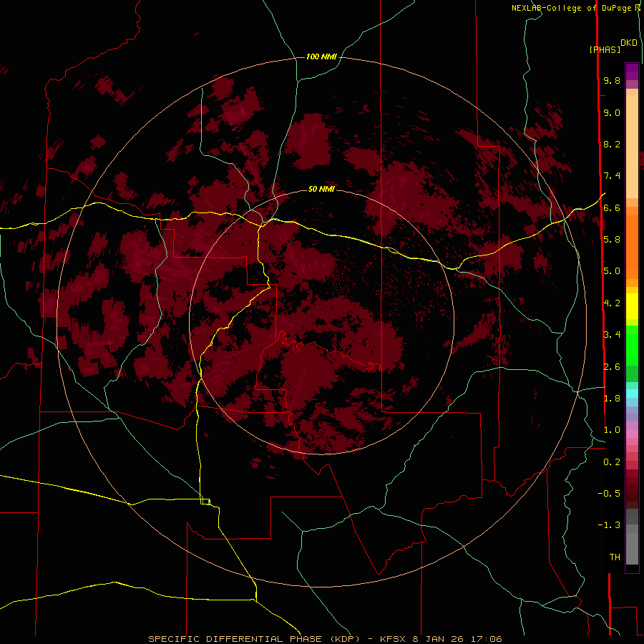Select the cyan color bar segment
Image resolution: width=644 pixels, height=644 pixels.
click(x=632, y=394)
